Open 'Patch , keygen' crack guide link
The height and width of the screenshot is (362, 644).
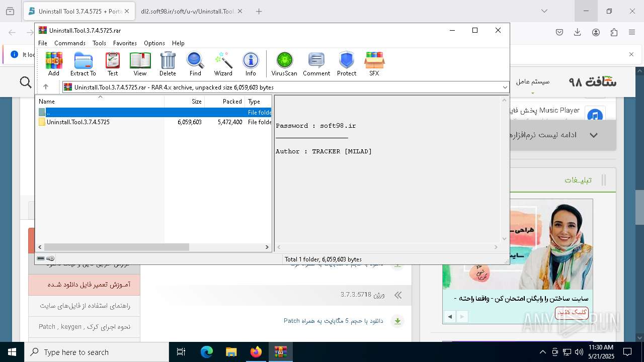[x=85, y=327]
